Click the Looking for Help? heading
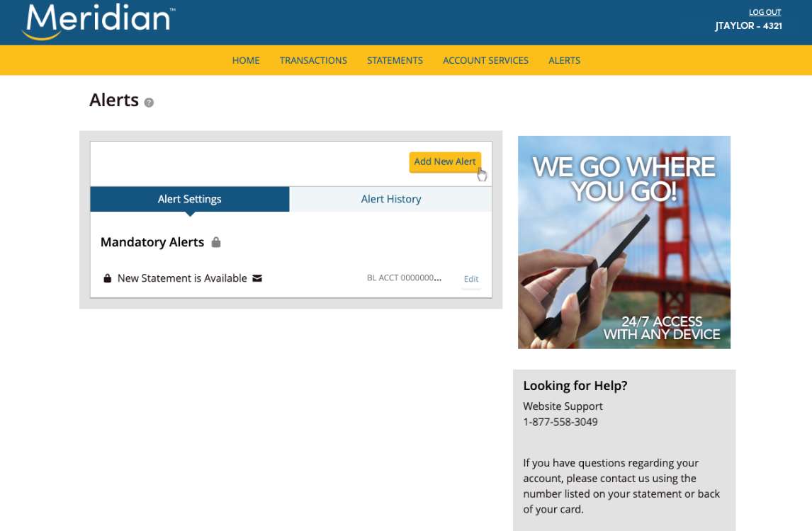812x531 pixels. [575, 386]
